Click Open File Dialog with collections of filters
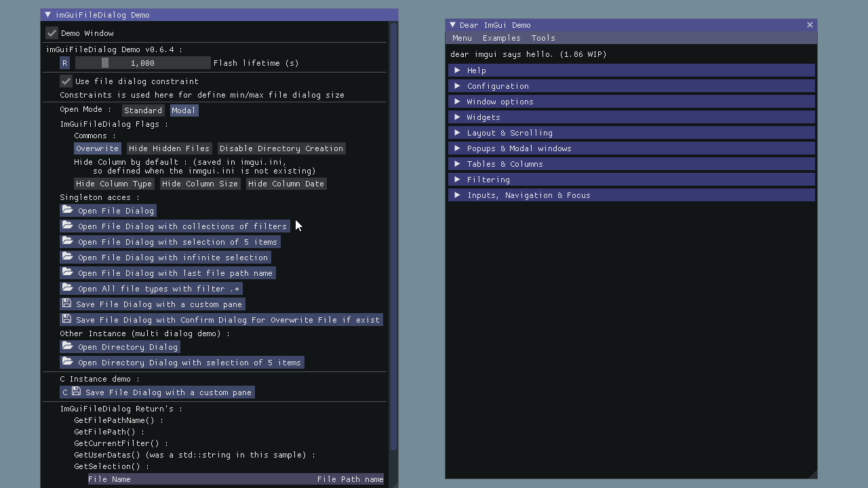Screen dimensions: 868x488 [x=175, y=226]
